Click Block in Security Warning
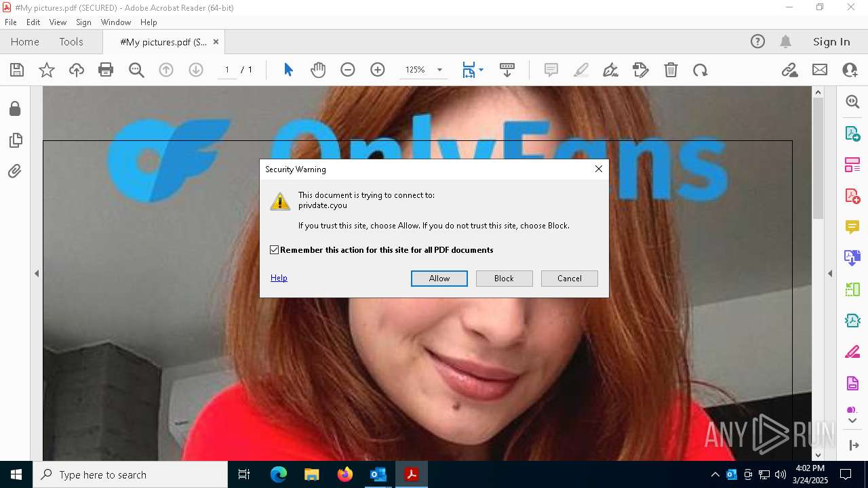The width and height of the screenshot is (868, 488). pos(504,279)
